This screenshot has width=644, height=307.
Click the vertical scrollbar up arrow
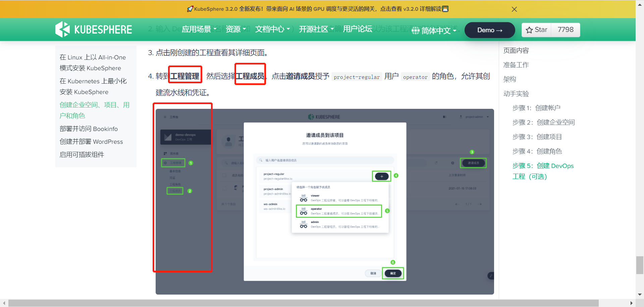(x=640, y=4)
